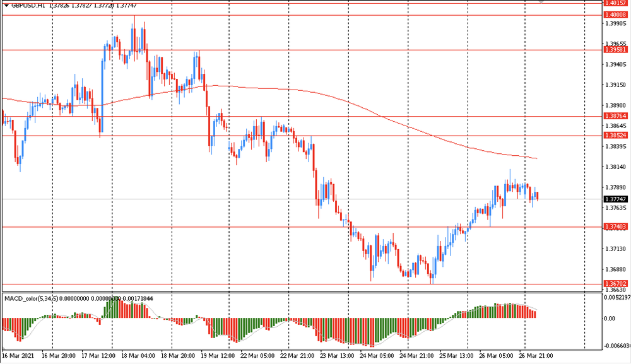Click the 16 Mar 20:00 time label
The height and width of the screenshot is (364, 631).
(59, 356)
